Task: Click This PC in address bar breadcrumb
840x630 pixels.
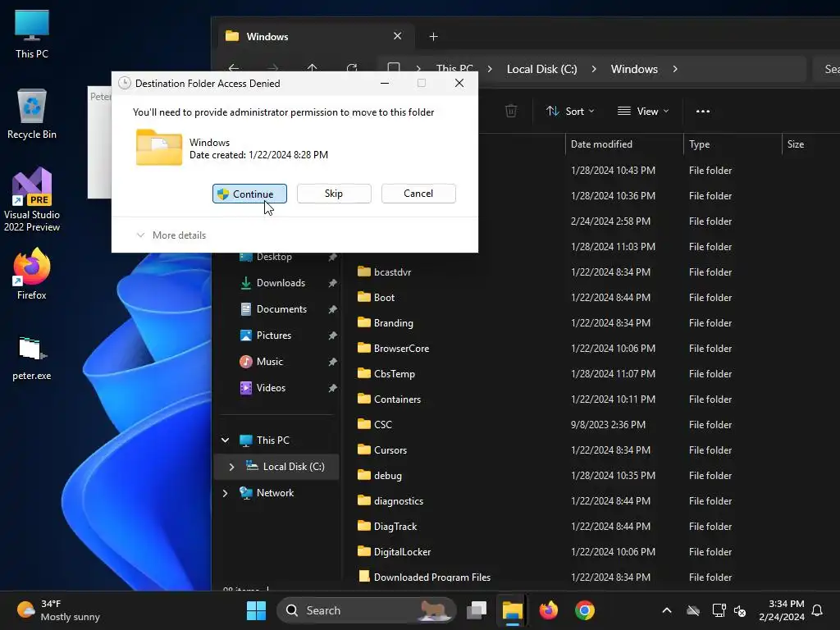Action: point(454,69)
